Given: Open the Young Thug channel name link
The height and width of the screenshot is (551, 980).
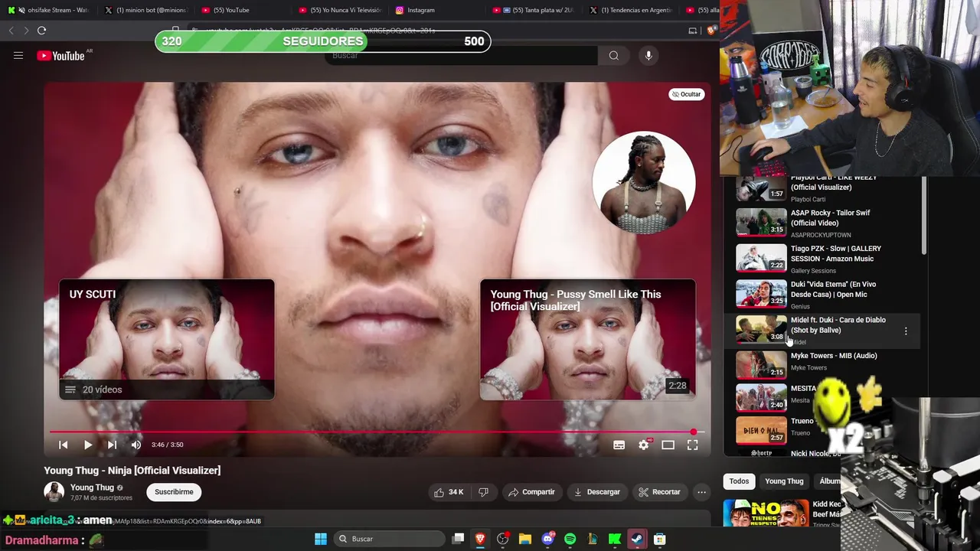Looking at the screenshot, I should point(92,487).
